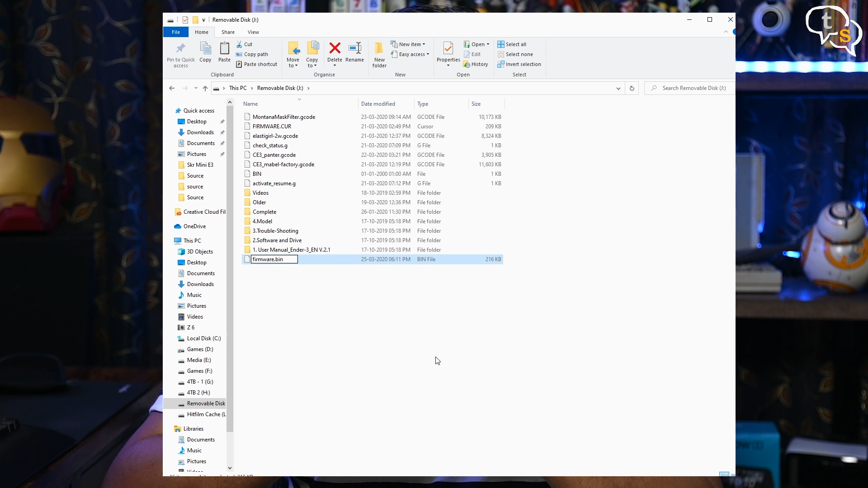Image resolution: width=868 pixels, height=488 pixels.
Task: Open the recent locations dropdown arrow
Action: 196,88
